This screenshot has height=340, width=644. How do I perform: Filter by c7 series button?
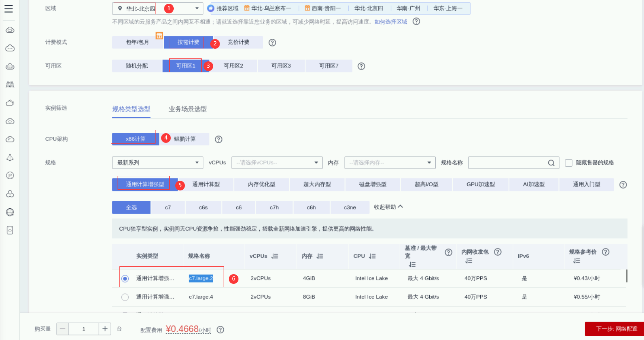click(x=168, y=208)
